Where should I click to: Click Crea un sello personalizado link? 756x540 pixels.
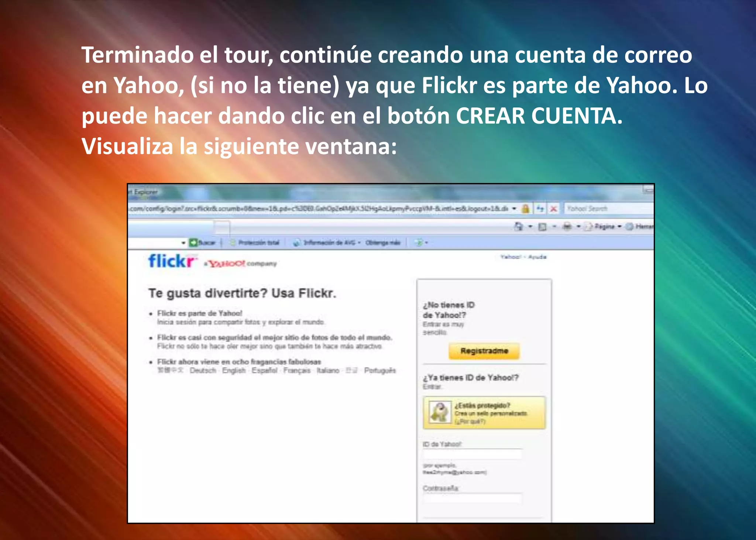click(x=491, y=413)
